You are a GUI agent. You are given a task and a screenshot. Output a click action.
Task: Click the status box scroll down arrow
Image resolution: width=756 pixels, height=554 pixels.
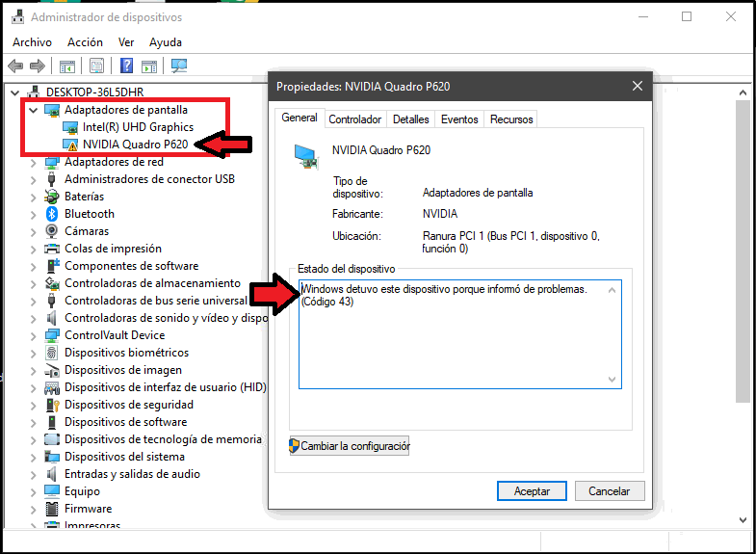612,379
